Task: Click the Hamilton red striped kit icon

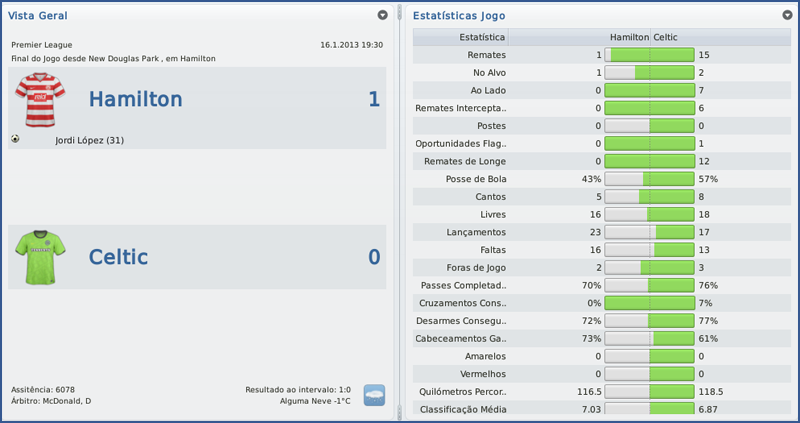Action: tap(40, 99)
